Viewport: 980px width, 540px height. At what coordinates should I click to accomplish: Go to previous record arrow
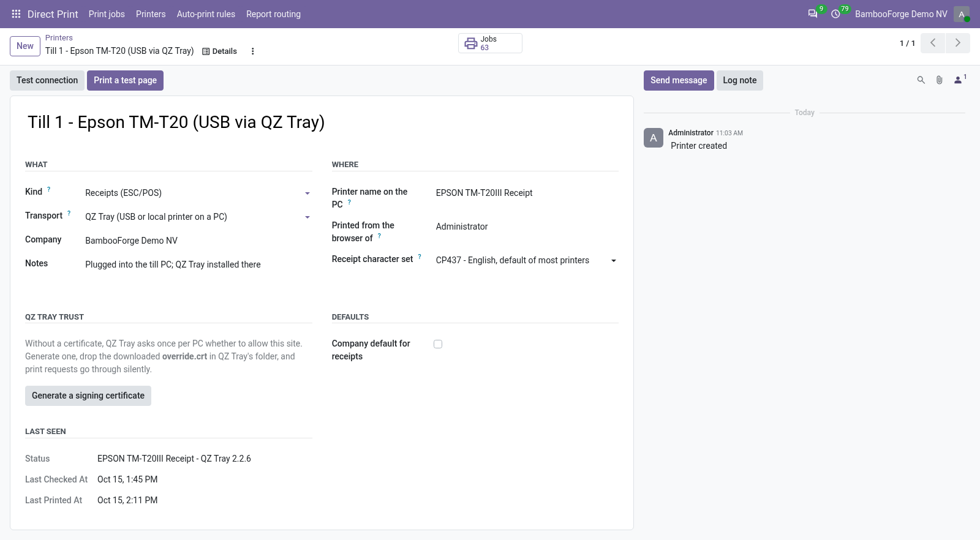coord(933,43)
